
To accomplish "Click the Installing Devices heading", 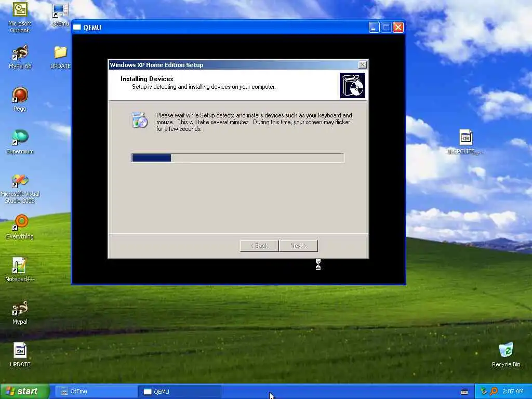I will (x=147, y=79).
